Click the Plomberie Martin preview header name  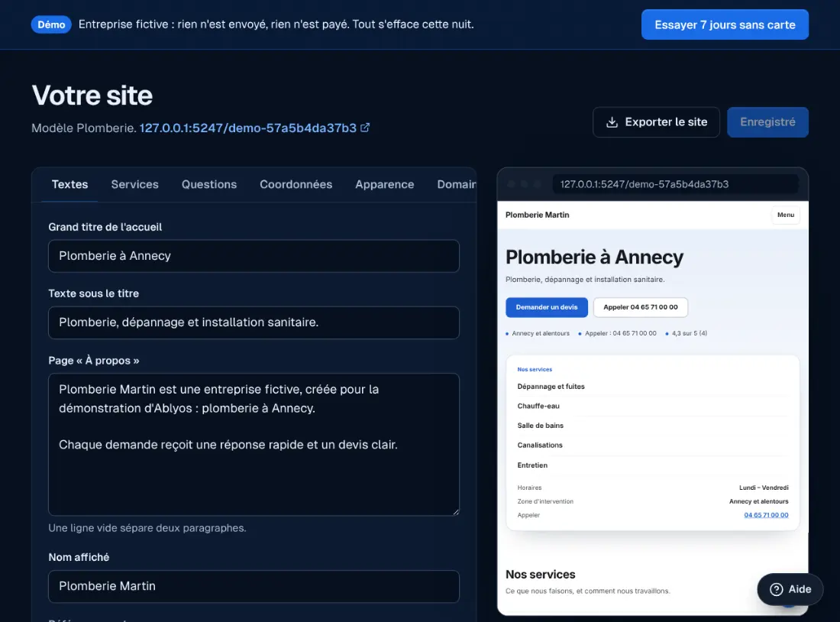pos(538,215)
